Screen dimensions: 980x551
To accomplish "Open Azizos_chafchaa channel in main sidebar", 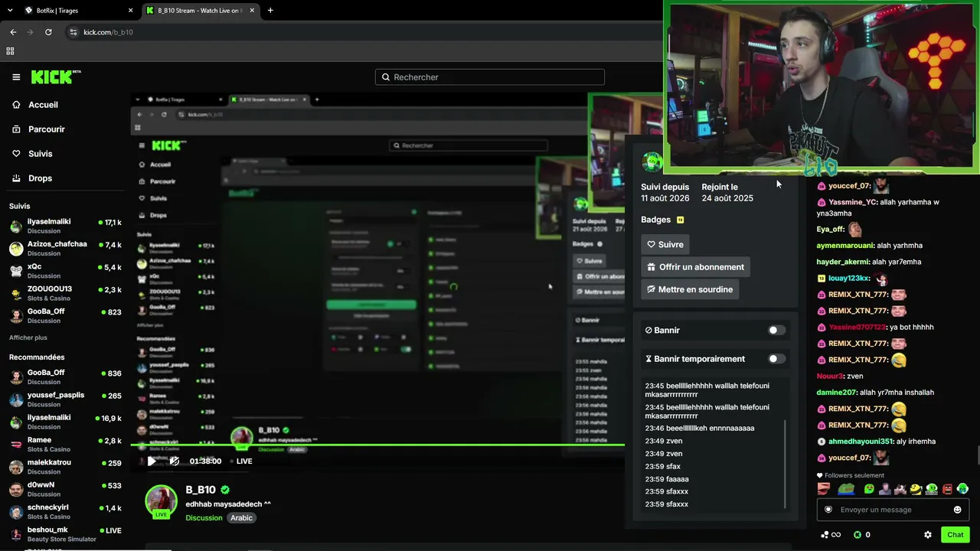I will [x=65, y=248].
